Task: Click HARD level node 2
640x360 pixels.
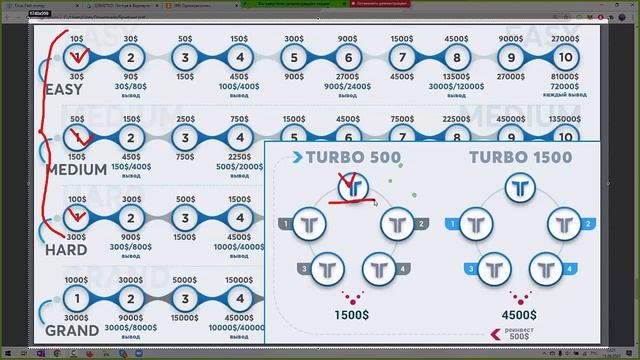Action: click(x=131, y=218)
